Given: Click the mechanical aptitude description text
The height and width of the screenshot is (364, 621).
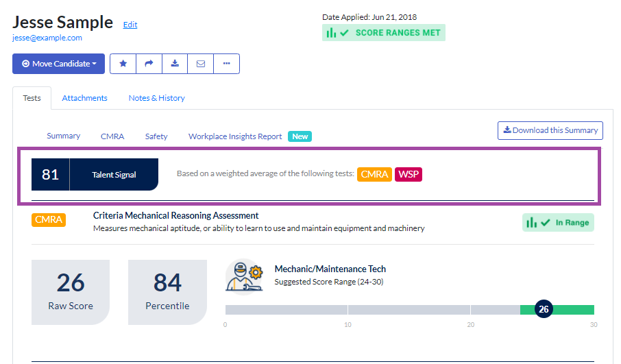Looking at the screenshot, I should (258, 228).
